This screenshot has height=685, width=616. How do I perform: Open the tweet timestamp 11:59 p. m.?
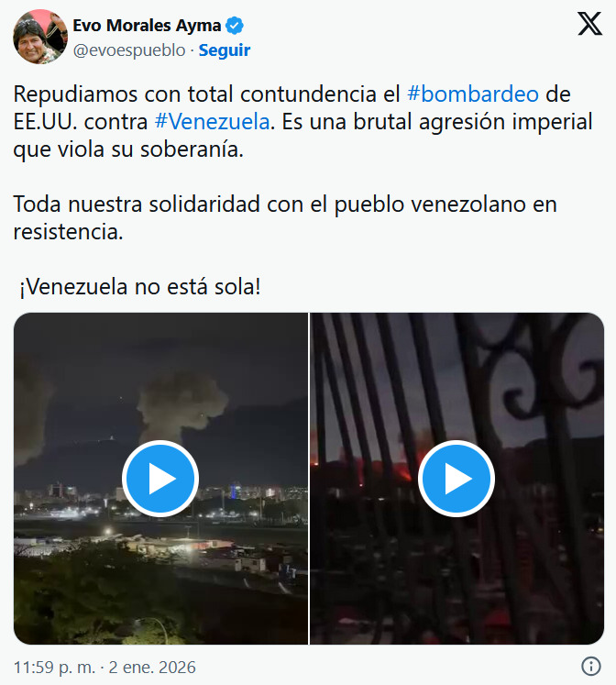coord(54,667)
